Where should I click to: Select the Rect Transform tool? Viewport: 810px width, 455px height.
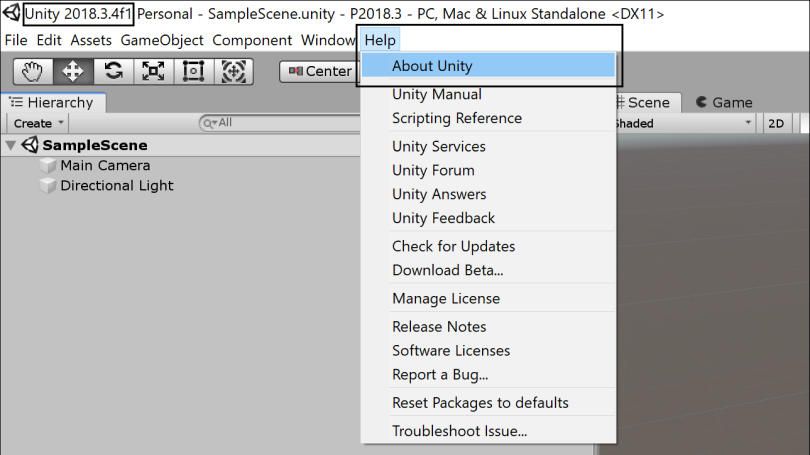point(194,71)
